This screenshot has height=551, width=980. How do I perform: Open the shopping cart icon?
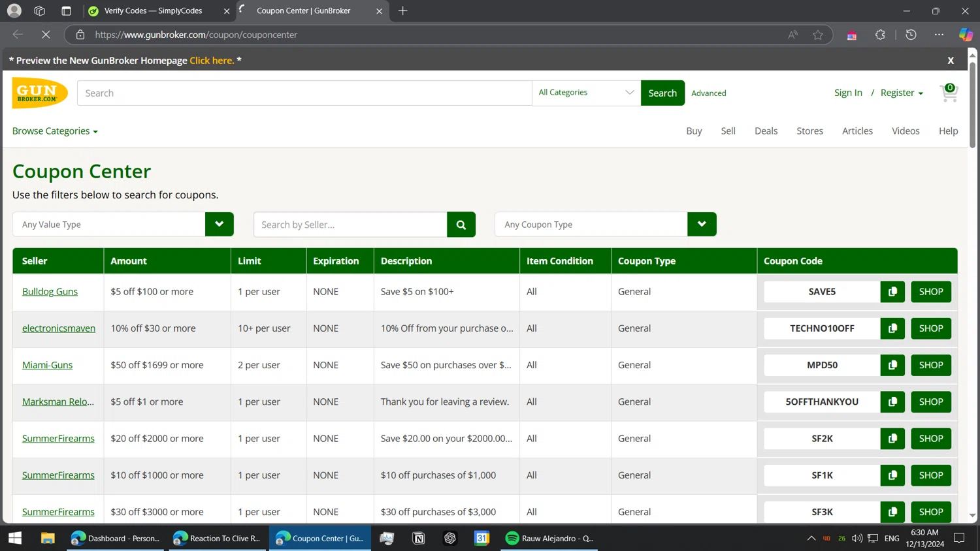(949, 93)
